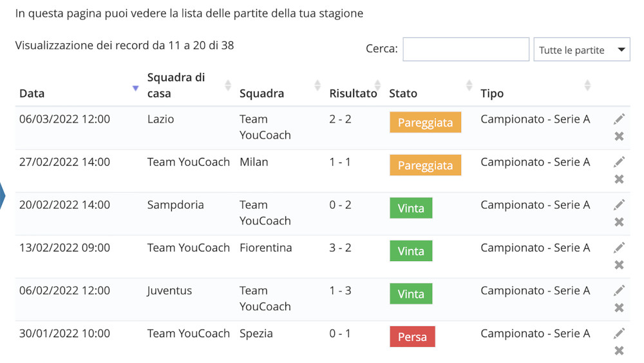Sort by Squadra di casa column
The height and width of the screenshot is (363, 644).
point(176,85)
